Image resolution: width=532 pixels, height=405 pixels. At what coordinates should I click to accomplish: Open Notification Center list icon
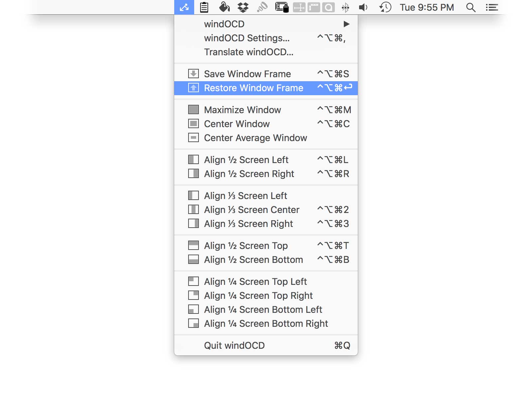(x=492, y=7)
